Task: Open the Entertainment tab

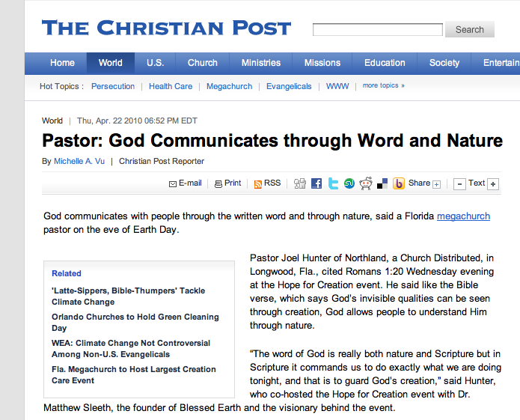Action: pyautogui.click(x=496, y=63)
